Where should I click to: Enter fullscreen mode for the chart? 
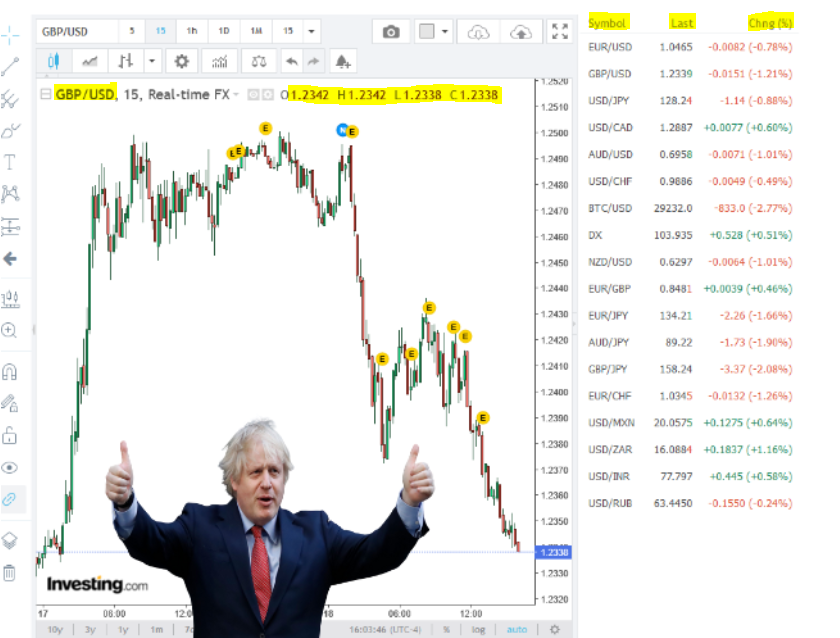560,32
